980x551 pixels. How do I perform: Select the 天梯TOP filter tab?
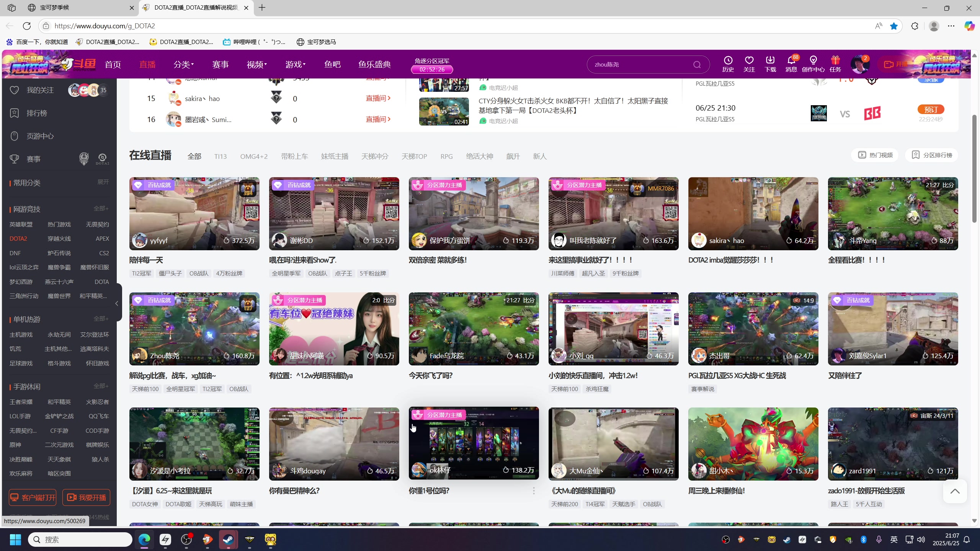(414, 156)
